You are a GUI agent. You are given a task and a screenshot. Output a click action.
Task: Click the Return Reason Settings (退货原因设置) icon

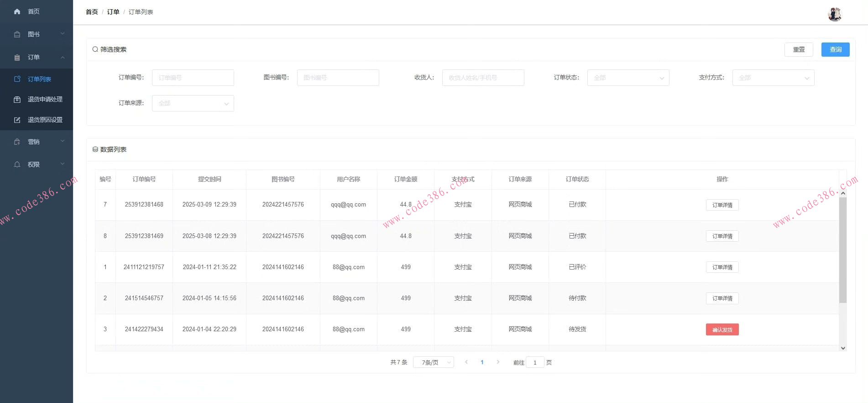(17, 120)
